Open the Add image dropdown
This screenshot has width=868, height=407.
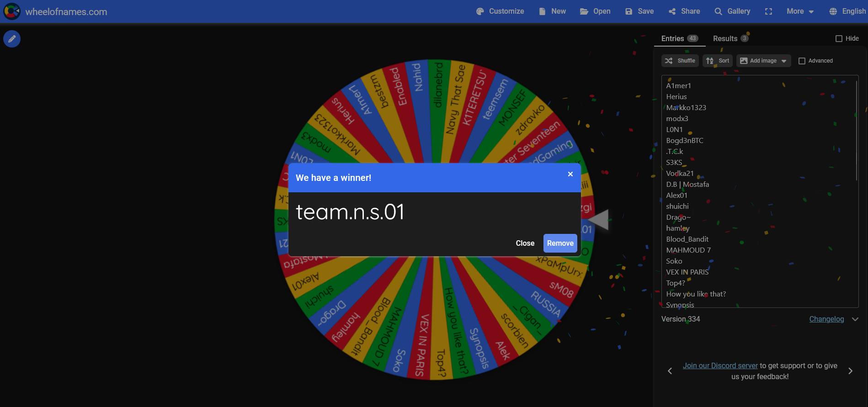[x=763, y=61]
